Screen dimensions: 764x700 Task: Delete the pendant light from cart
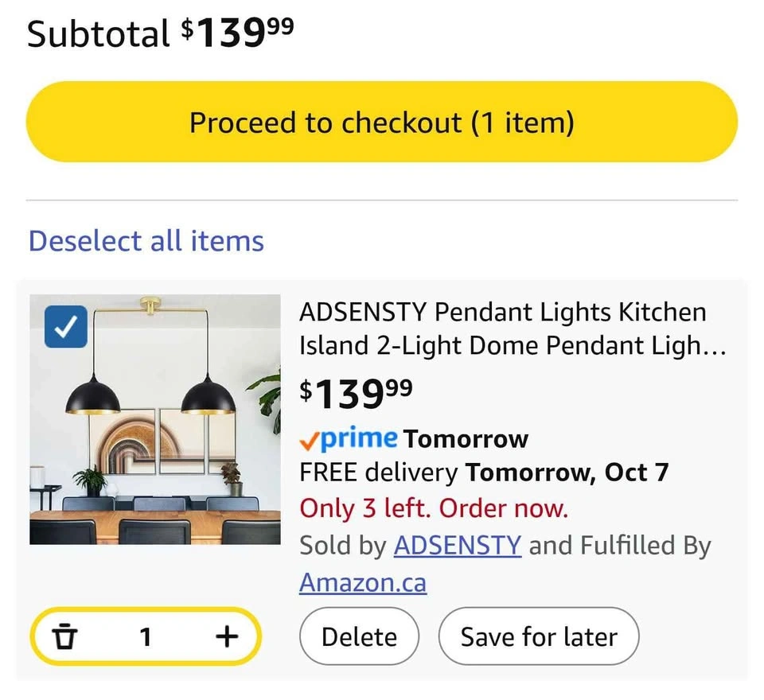(x=359, y=636)
